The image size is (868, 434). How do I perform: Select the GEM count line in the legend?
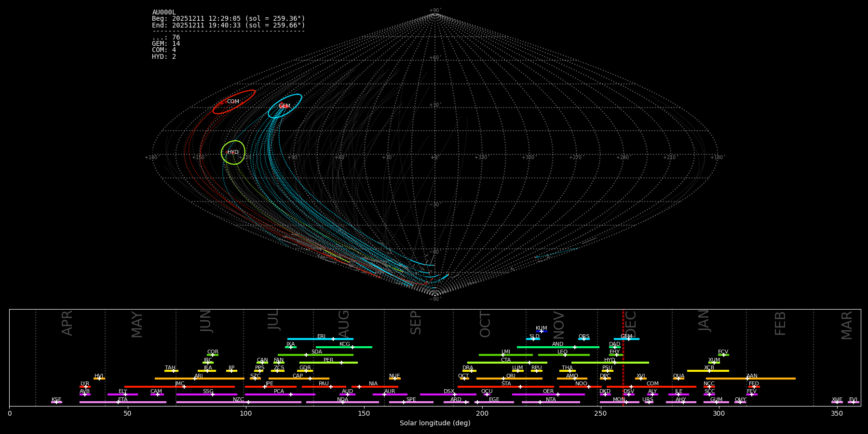pos(166,44)
